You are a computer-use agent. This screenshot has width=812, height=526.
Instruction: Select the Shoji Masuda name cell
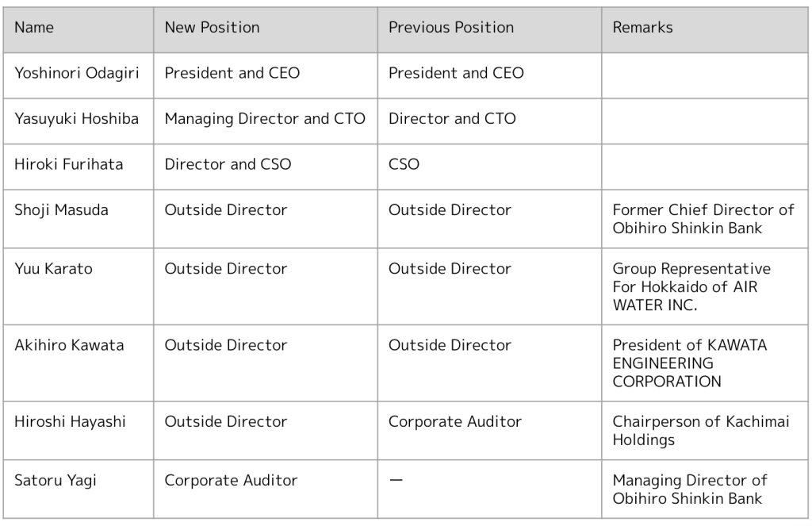(79, 219)
